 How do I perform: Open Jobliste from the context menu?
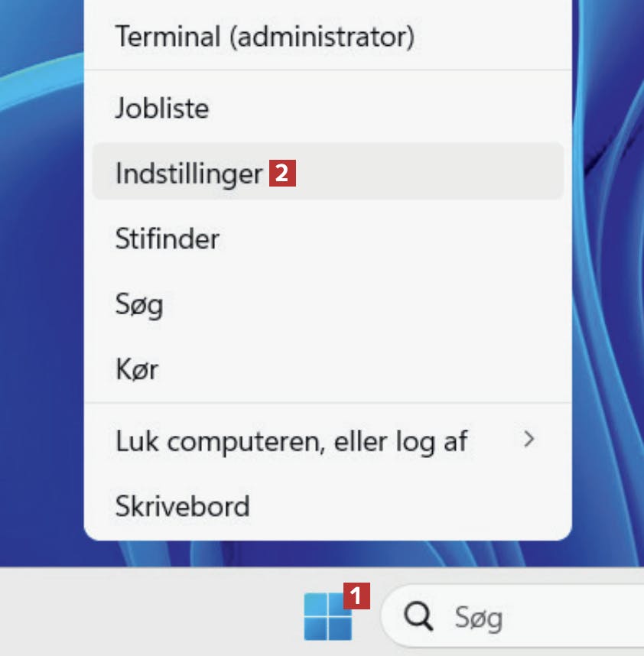coord(162,108)
